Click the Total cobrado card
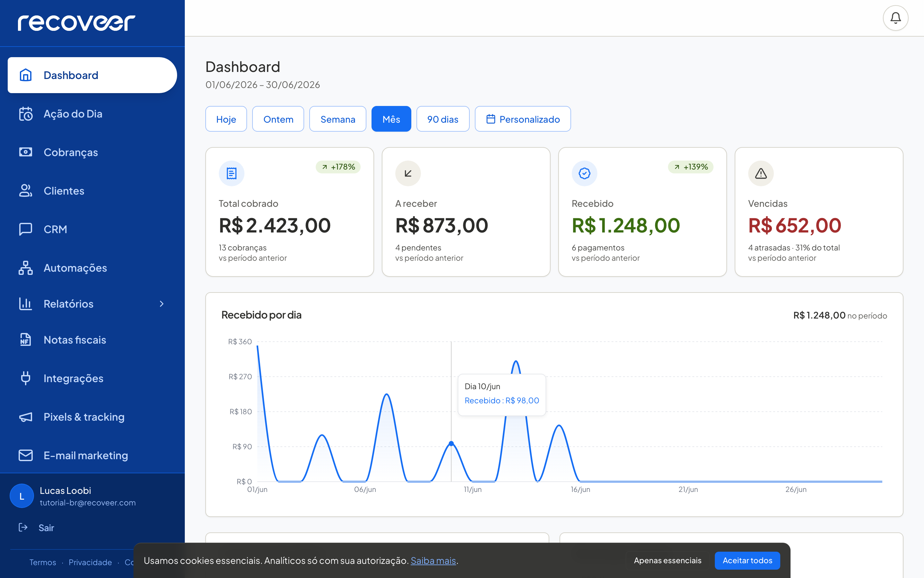This screenshot has width=924, height=578. tap(289, 212)
